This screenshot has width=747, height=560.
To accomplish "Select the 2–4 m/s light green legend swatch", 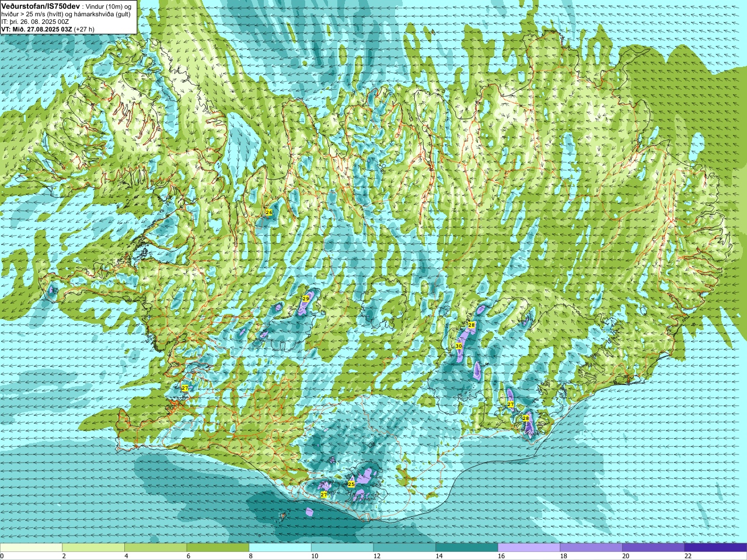I will [93, 547].
